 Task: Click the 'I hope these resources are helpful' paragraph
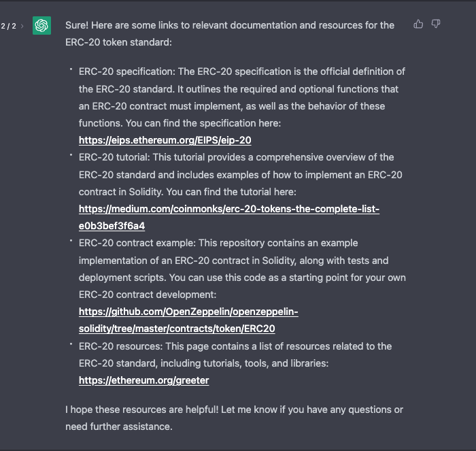coord(234,418)
